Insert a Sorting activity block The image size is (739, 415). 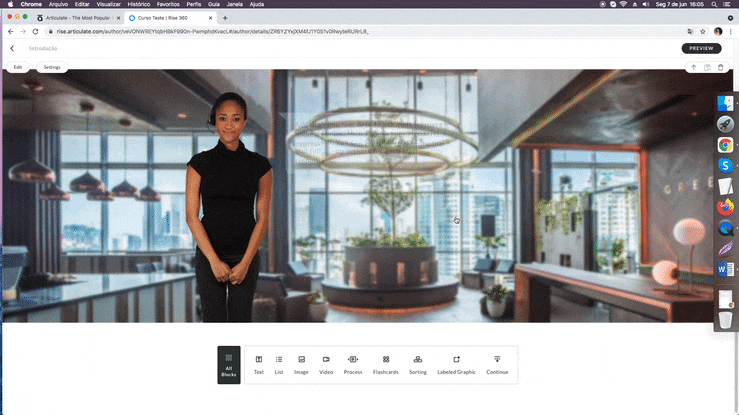pos(417,364)
